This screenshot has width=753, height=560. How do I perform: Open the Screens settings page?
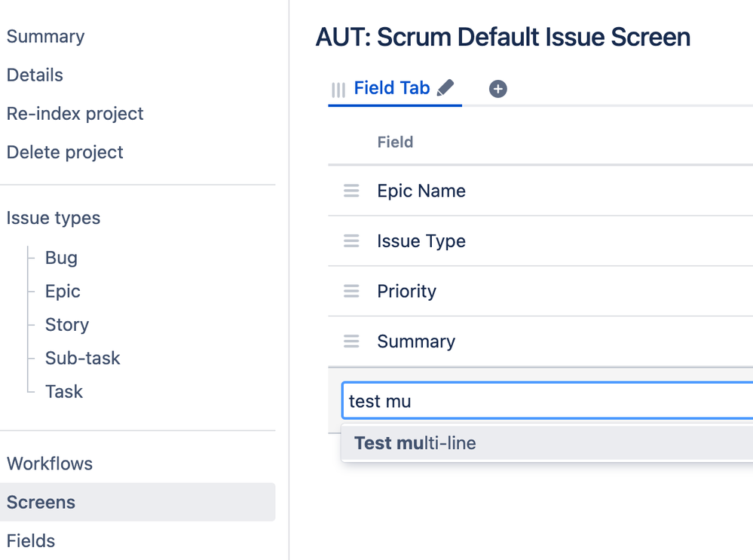tap(41, 502)
